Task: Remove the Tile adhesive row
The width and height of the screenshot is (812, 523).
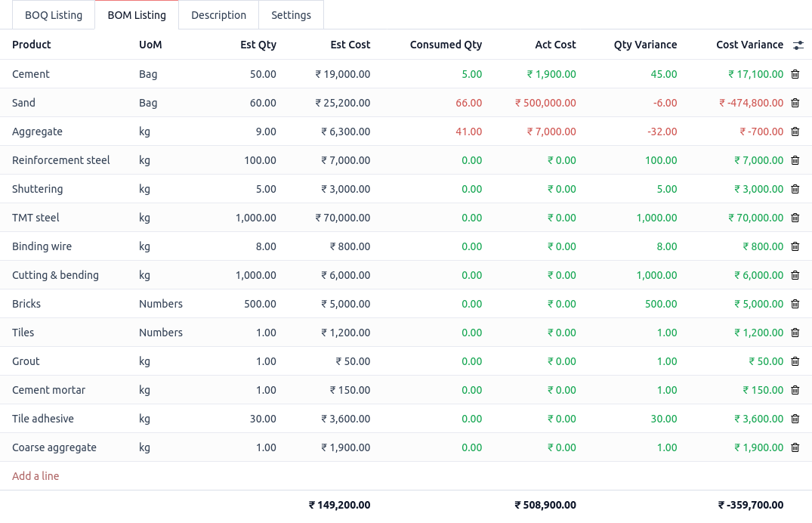Action: click(795, 419)
